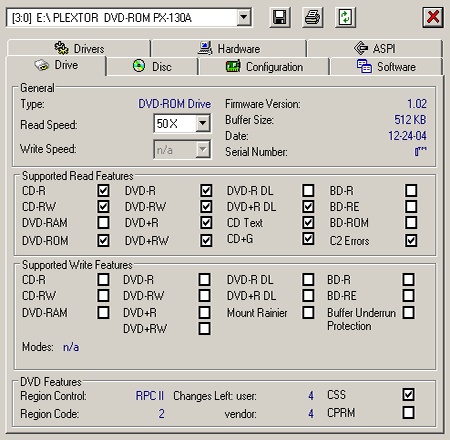Viewport: 450px width, 440px height.
Task: Toggle the C2 Errors checkbox
Action: click(411, 241)
